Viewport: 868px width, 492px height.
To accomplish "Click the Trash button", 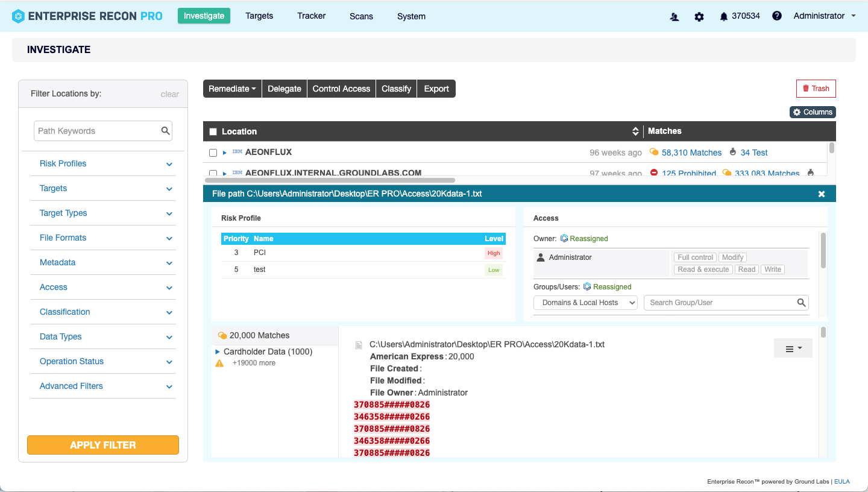I will pos(816,89).
